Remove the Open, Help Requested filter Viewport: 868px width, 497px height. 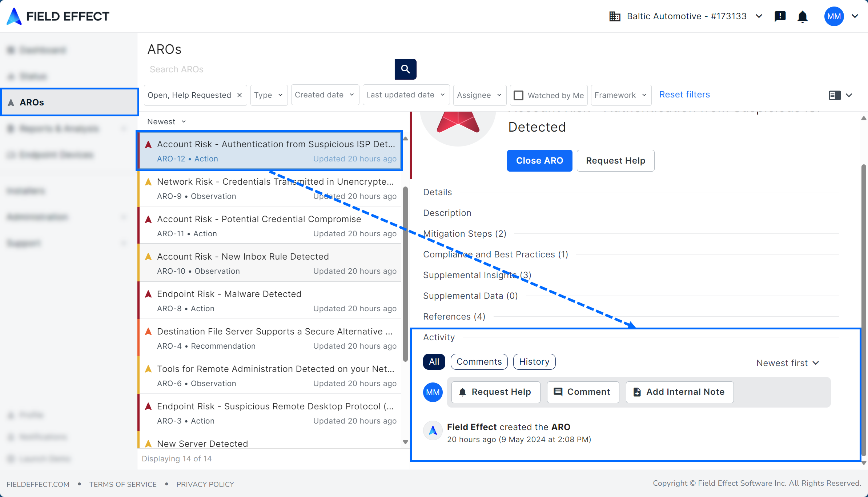[x=240, y=95]
